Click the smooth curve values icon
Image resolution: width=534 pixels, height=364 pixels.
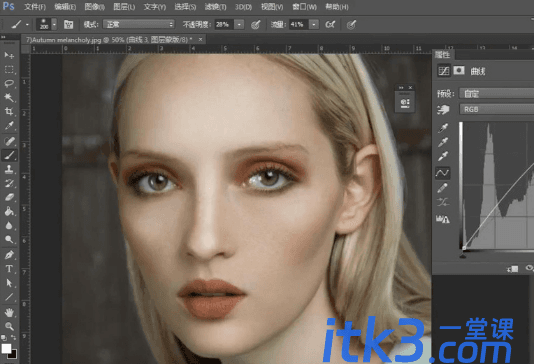coord(443,202)
